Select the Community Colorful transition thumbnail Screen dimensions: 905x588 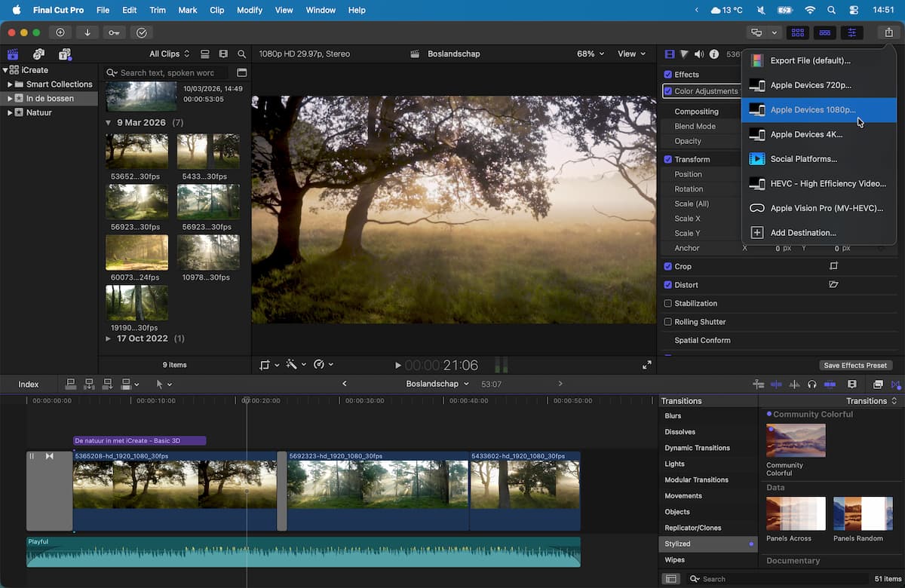click(x=796, y=441)
